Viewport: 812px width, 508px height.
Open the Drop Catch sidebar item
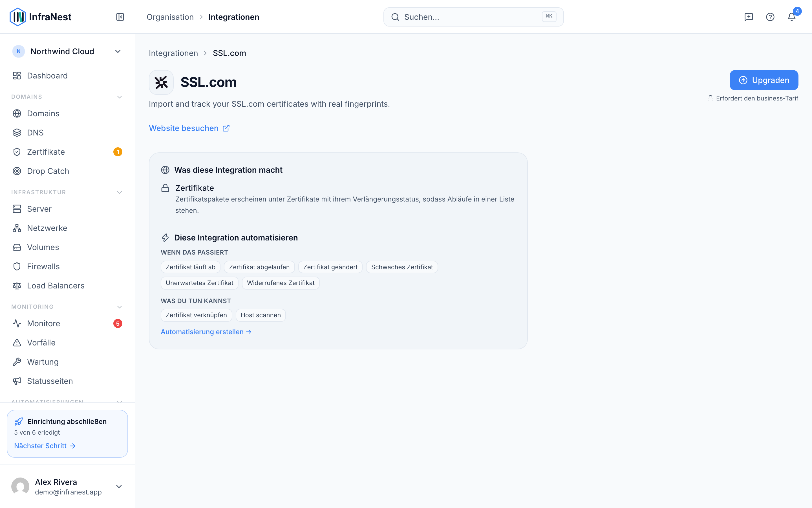(67, 171)
